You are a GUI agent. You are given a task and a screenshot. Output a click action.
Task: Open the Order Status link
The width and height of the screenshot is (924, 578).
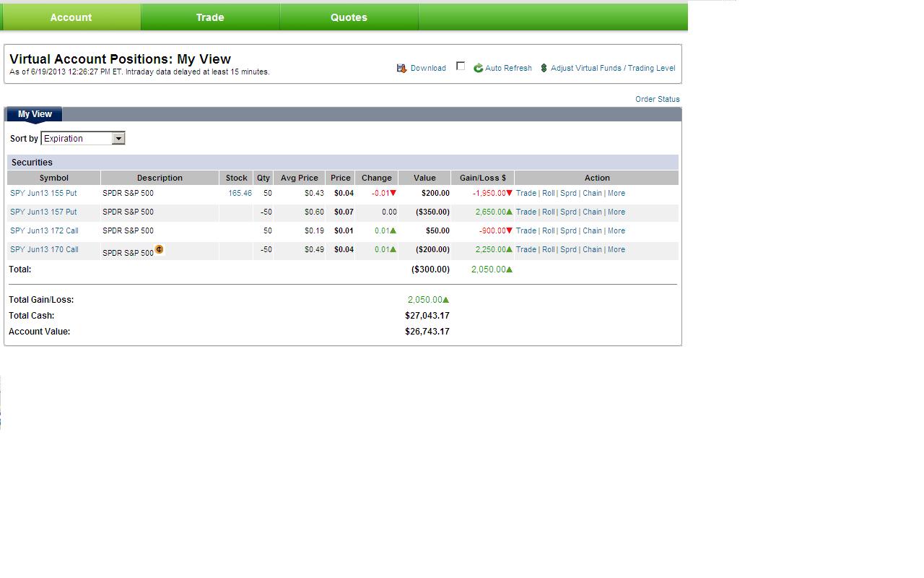[x=658, y=99]
